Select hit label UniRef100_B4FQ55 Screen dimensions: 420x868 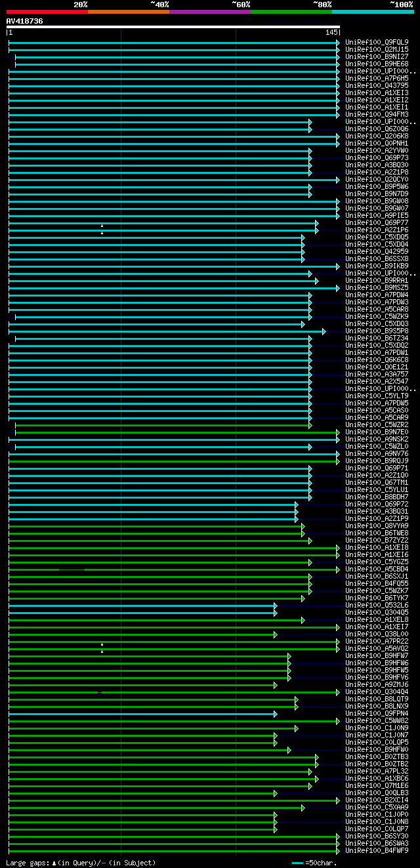point(377,583)
